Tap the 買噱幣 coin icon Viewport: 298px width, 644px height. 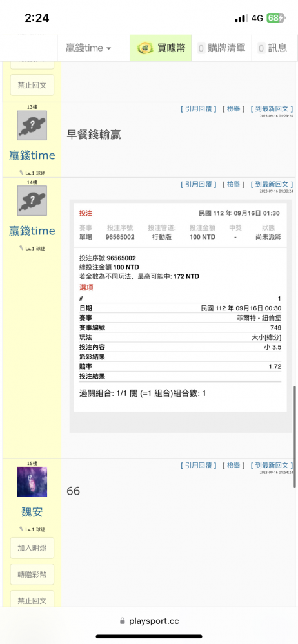pyautogui.click(x=145, y=48)
